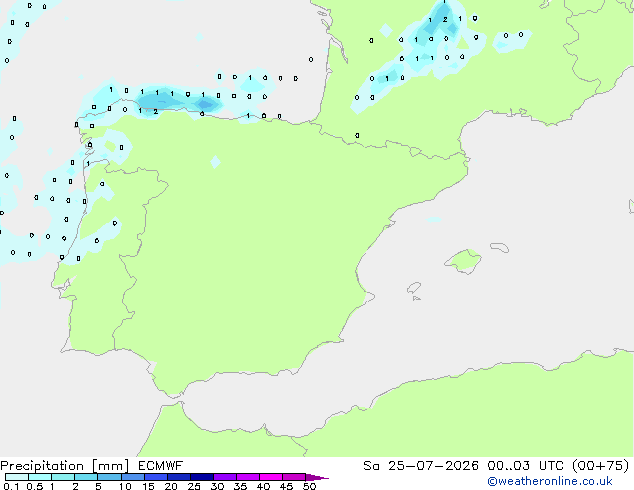Select the 15–20 mm legend swatch

click(x=155, y=477)
